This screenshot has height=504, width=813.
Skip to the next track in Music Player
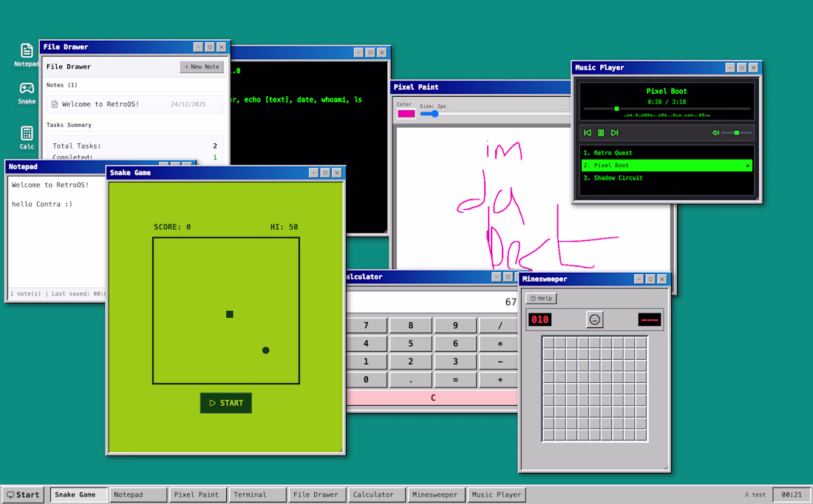(x=614, y=133)
